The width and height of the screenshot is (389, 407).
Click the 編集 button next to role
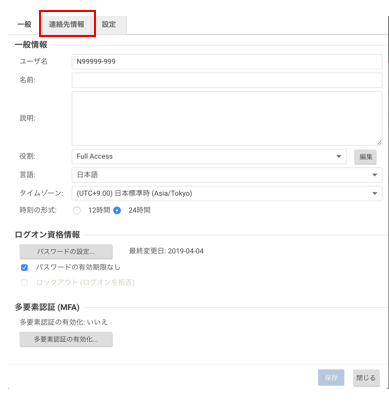point(365,157)
